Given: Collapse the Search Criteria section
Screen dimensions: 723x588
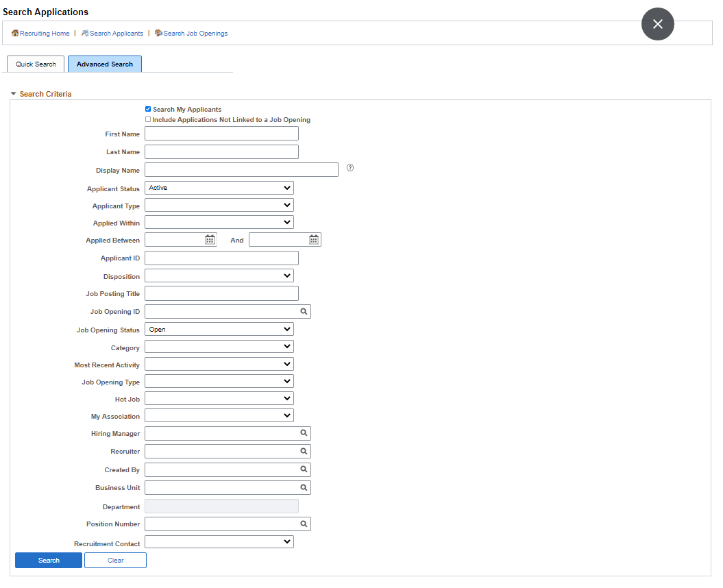Looking at the screenshot, I should [12, 94].
